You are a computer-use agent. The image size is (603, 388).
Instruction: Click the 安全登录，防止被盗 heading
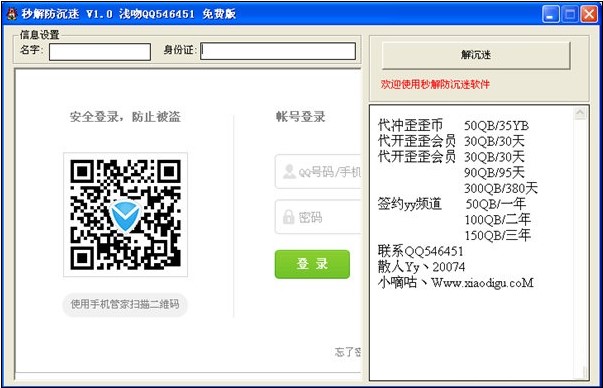[125, 116]
